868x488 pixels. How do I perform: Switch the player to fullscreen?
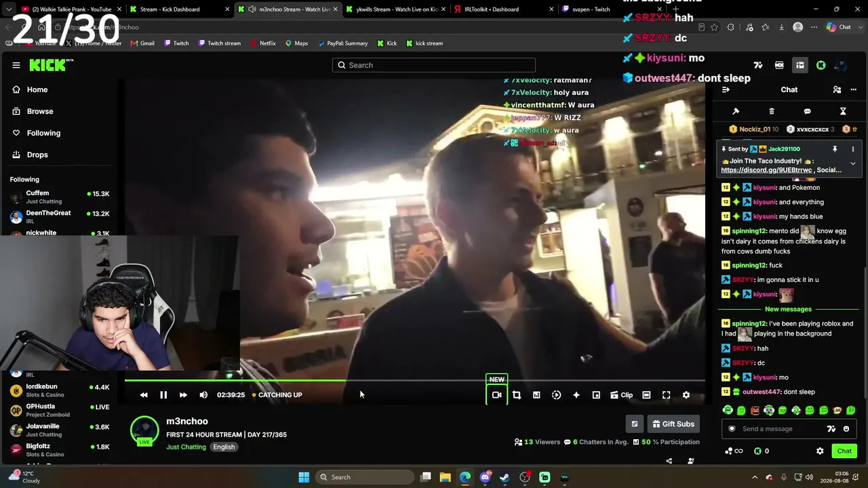click(667, 395)
